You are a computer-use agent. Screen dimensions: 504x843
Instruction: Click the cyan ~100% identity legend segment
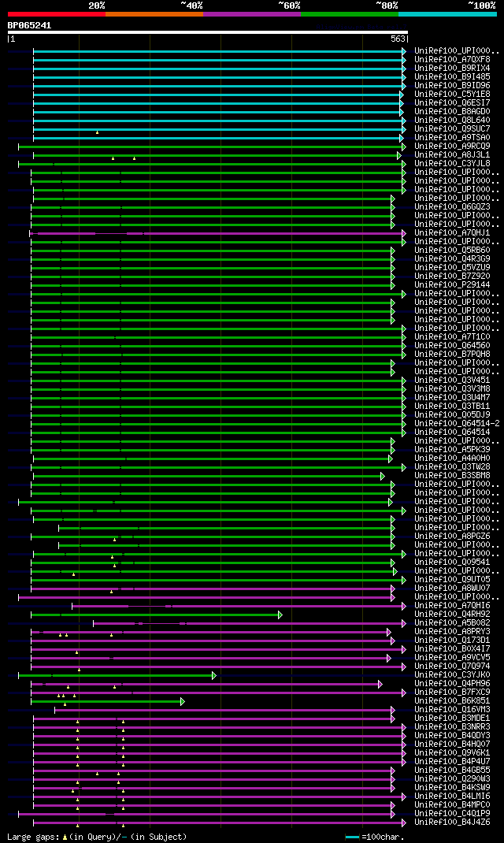coord(447,14)
